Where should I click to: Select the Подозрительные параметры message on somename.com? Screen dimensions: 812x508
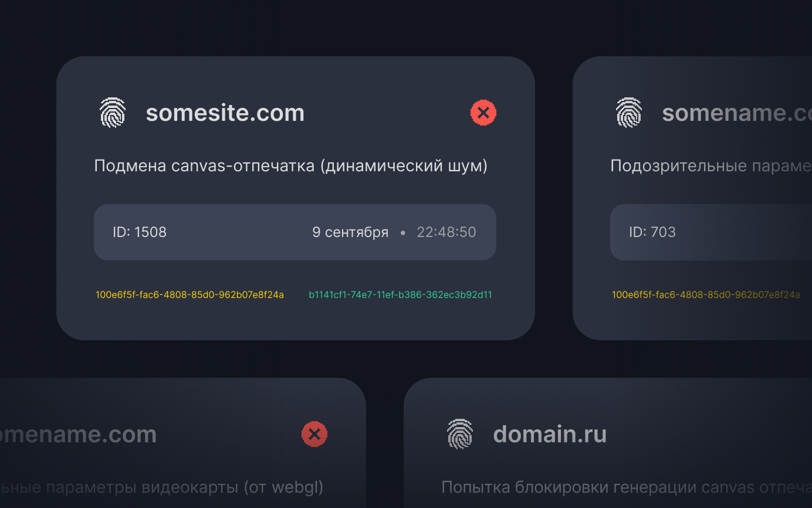709,166
